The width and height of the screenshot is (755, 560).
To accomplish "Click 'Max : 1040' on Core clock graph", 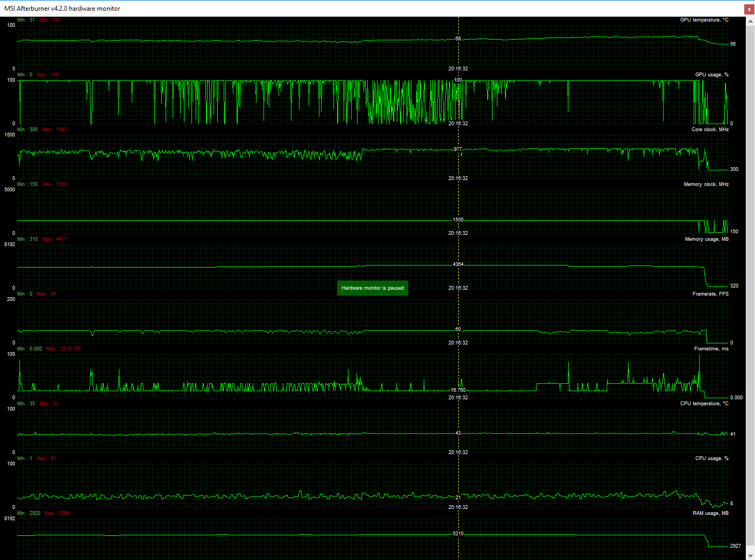I will [54, 130].
